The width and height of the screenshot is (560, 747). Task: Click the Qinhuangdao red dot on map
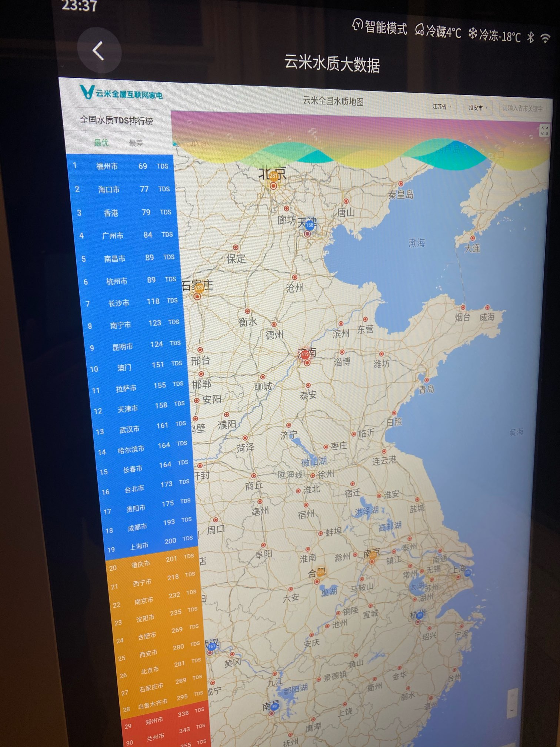coord(400,184)
